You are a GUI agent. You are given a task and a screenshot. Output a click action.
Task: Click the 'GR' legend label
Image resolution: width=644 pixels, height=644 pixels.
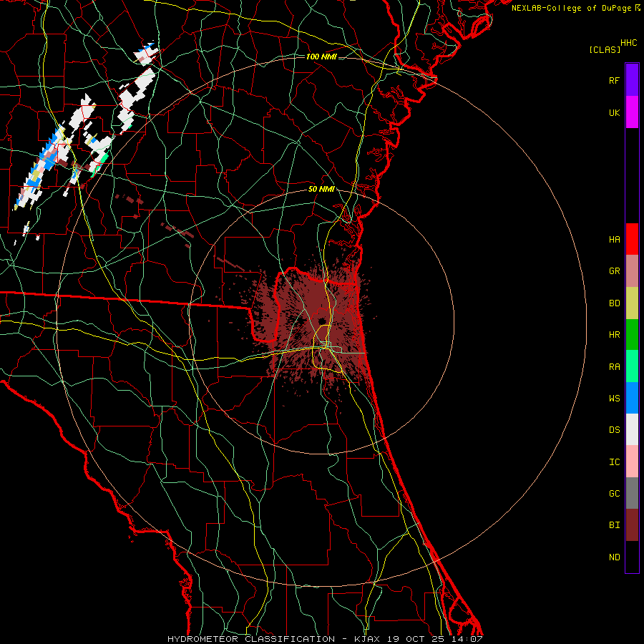pos(614,271)
